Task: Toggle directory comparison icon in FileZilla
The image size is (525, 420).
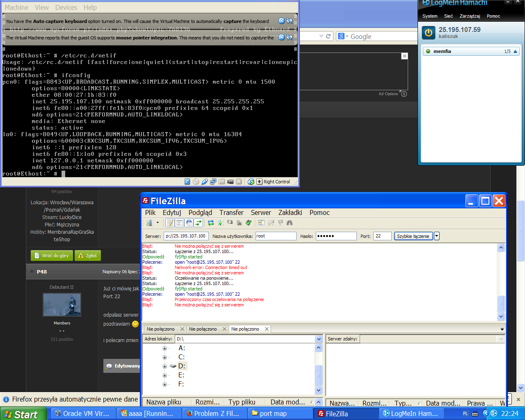Action: tap(271, 223)
